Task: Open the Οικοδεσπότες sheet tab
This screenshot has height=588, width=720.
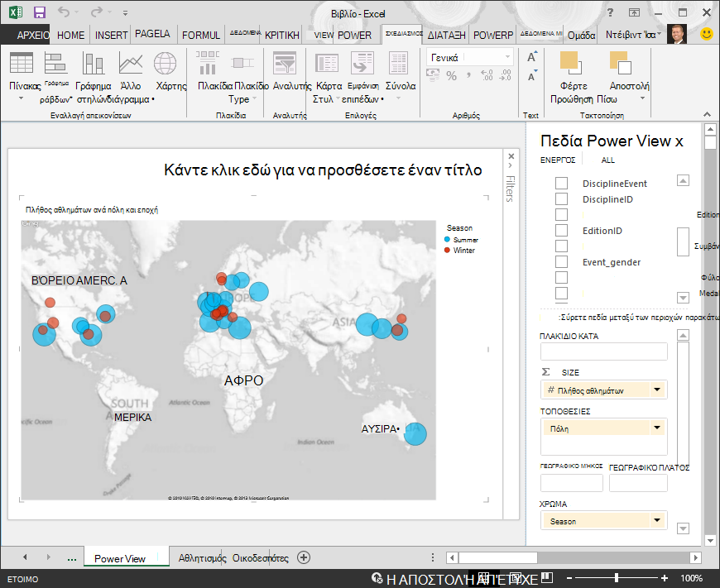Action: pyautogui.click(x=261, y=558)
